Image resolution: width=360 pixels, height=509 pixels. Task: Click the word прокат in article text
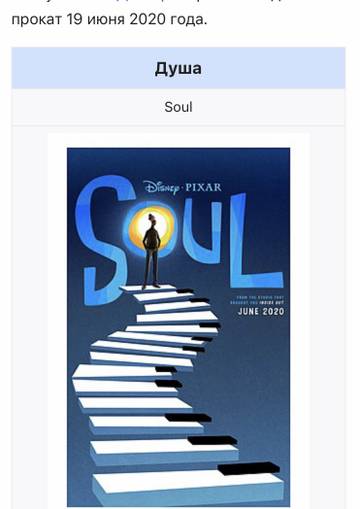coord(37,20)
